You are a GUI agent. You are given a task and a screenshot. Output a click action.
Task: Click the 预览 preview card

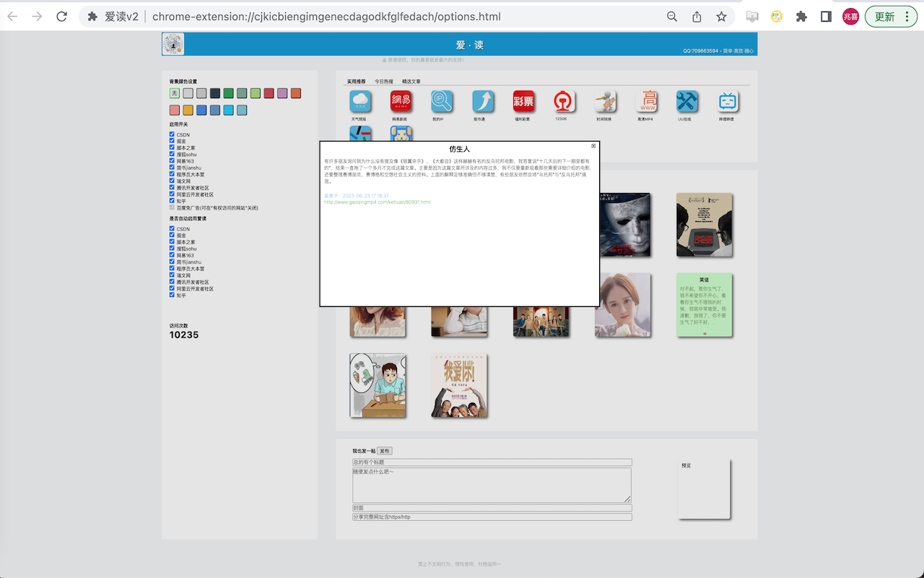click(704, 488)
